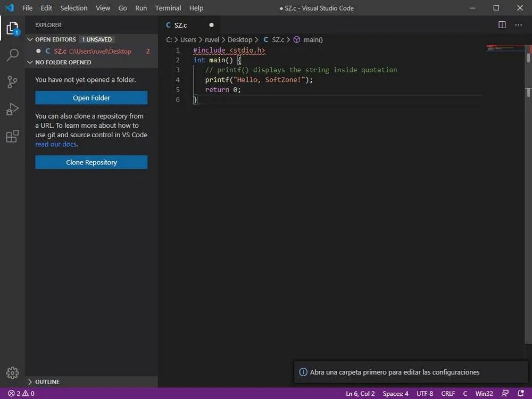Screen dimensions: 532x399
Task: Click the Clone Repository button
Action: (x=91, y=162)
